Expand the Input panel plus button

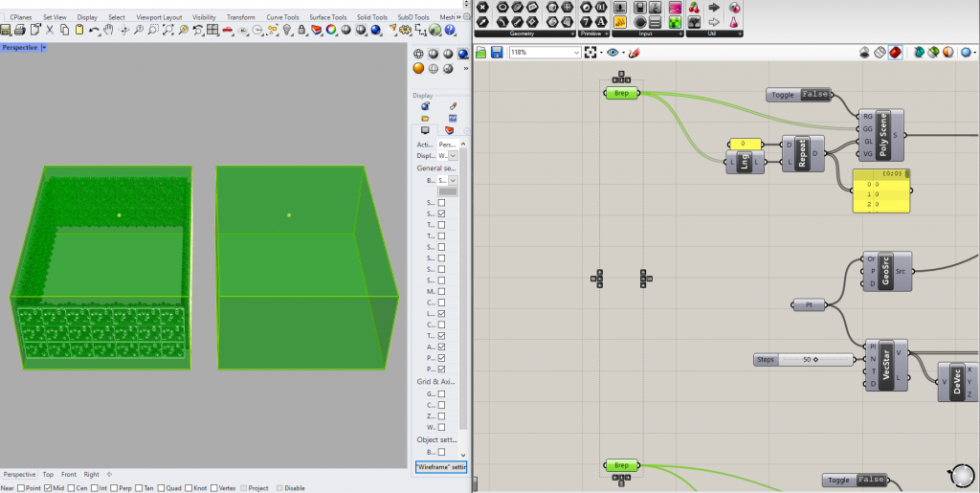click(679, 34)
